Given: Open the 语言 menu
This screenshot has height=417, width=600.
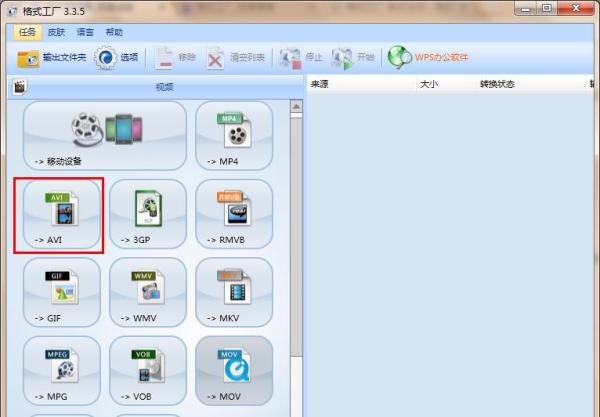Looking at the screenshot, I should point(85,33).
